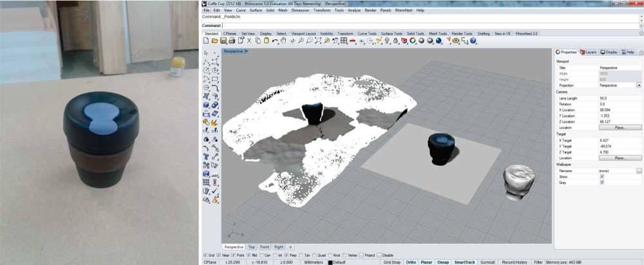
Task: Click the Cut scissors icon
Action: click(249, 41)
